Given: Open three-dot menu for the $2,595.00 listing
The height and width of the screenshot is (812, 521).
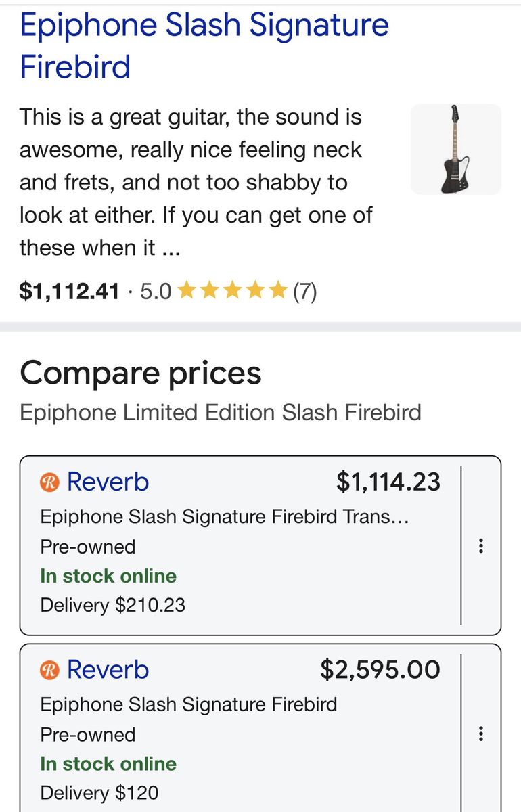Looking at the screenshot, I should click(480, 734).
